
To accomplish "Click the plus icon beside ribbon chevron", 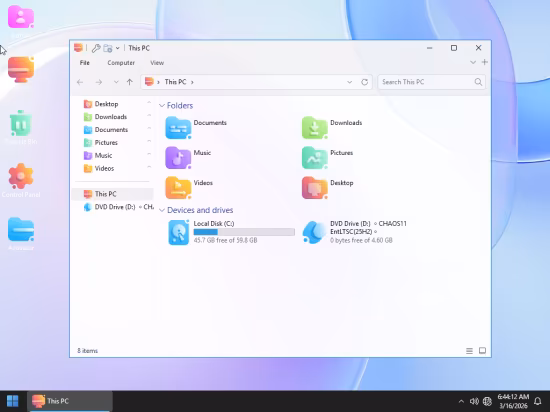I will pyautogui.click(x=484, y=62).
